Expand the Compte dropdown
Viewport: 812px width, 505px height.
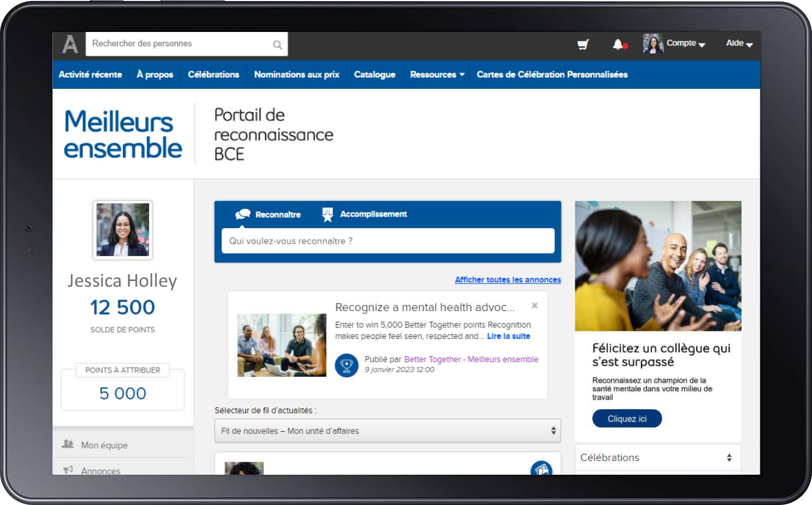[686, 44]
